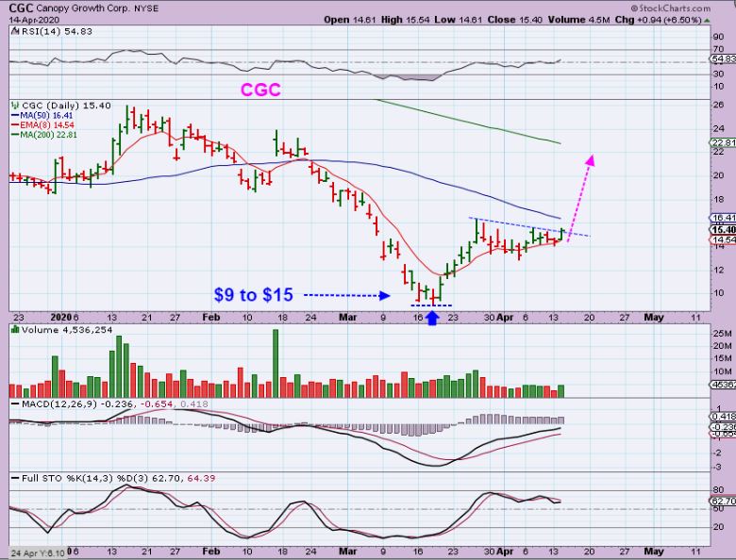
Task: Click the CGC ticker symbol in header
Action: pos(21,8)
